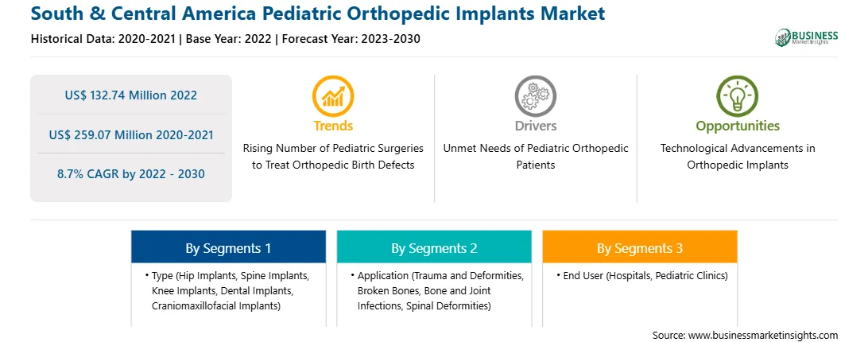This screenshot has width=868, height=342.
Task: Click the Unmet Needs of Pediatric Orthopedic Patients text
Action: point(535,157)
